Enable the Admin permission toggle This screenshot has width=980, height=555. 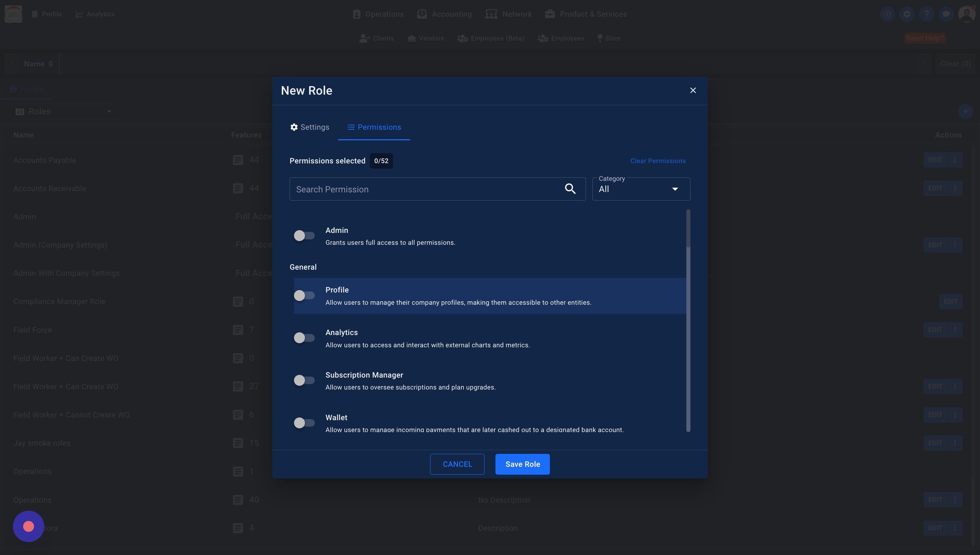(x=304, y=236)
